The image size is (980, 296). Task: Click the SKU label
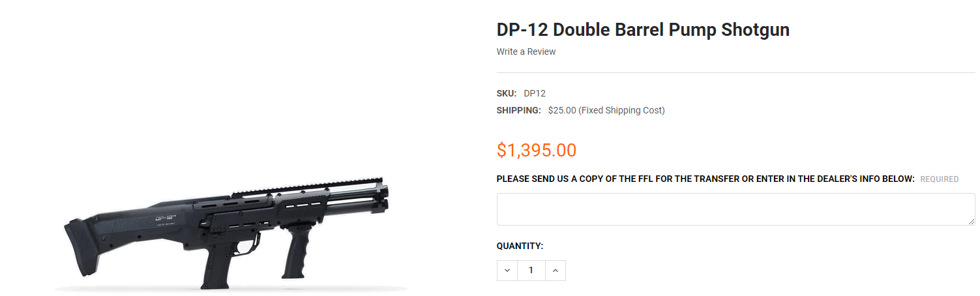(x=507, y=93)
